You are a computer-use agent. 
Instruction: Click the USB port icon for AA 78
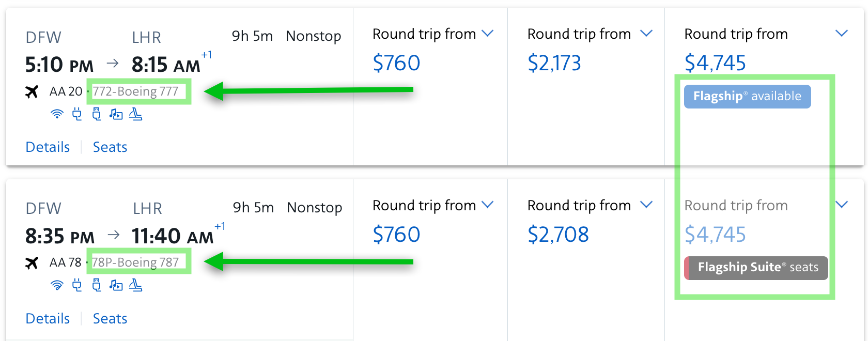(x=97, y=285)
